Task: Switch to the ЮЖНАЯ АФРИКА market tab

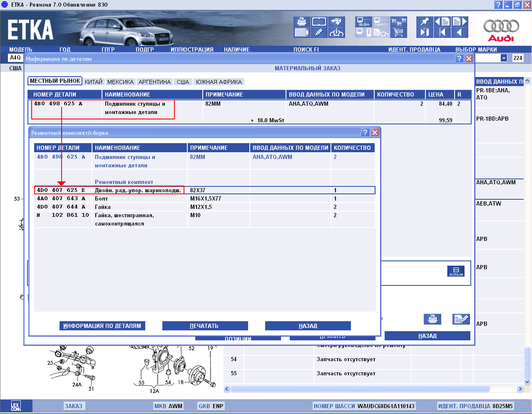Action: pyautogui.click(x=219, y=82)
